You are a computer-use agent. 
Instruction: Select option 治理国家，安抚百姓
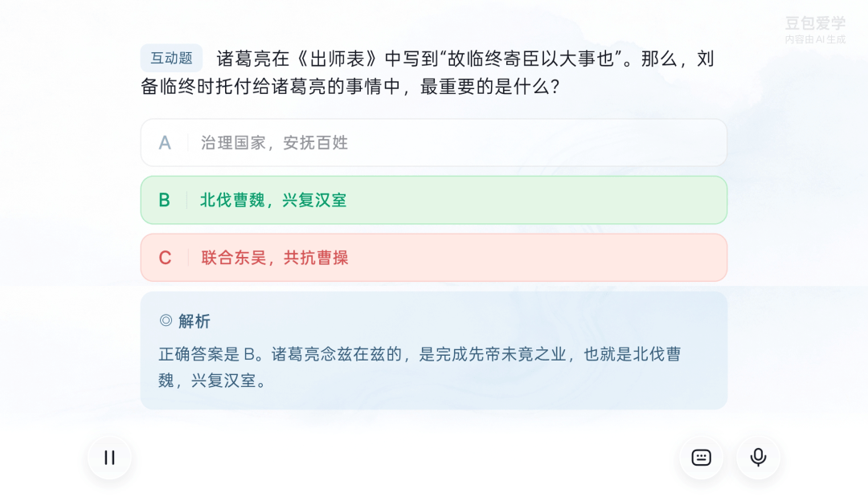click(x=433, y=143)
